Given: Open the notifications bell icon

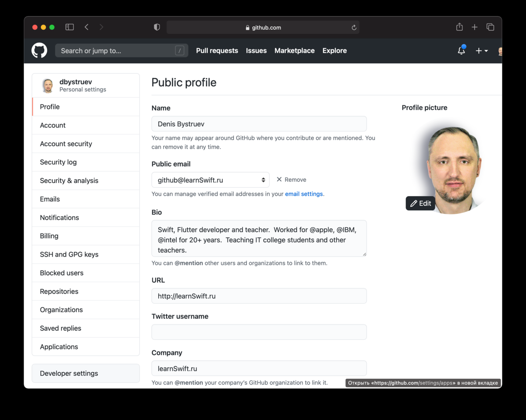Looking at the screenshot, I should pyautogui.click(x=461, y=51).
